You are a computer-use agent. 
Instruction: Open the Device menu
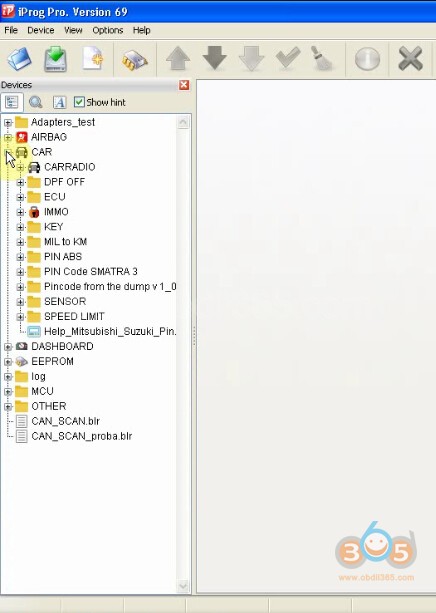[x=41, y=30]
